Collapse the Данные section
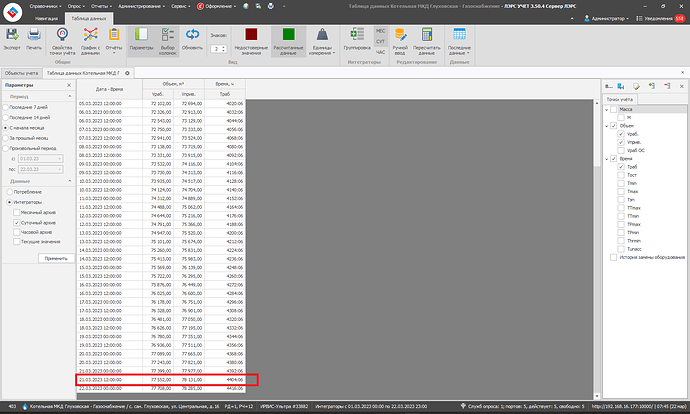Image resolution: width=690 pixels, height=414 pixels. point(70,181)
